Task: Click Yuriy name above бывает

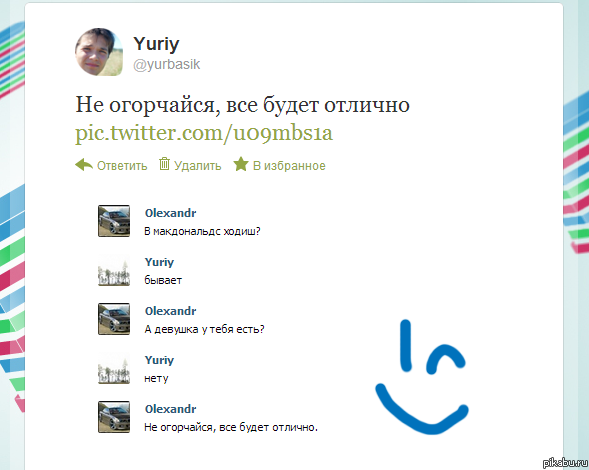Action: click(159, 262)
